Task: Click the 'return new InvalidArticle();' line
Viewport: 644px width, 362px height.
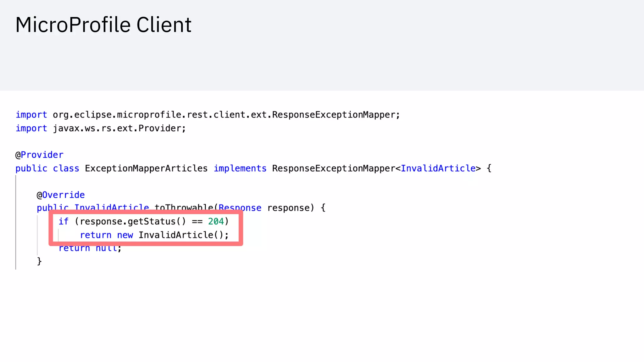Action: (154, 235)
